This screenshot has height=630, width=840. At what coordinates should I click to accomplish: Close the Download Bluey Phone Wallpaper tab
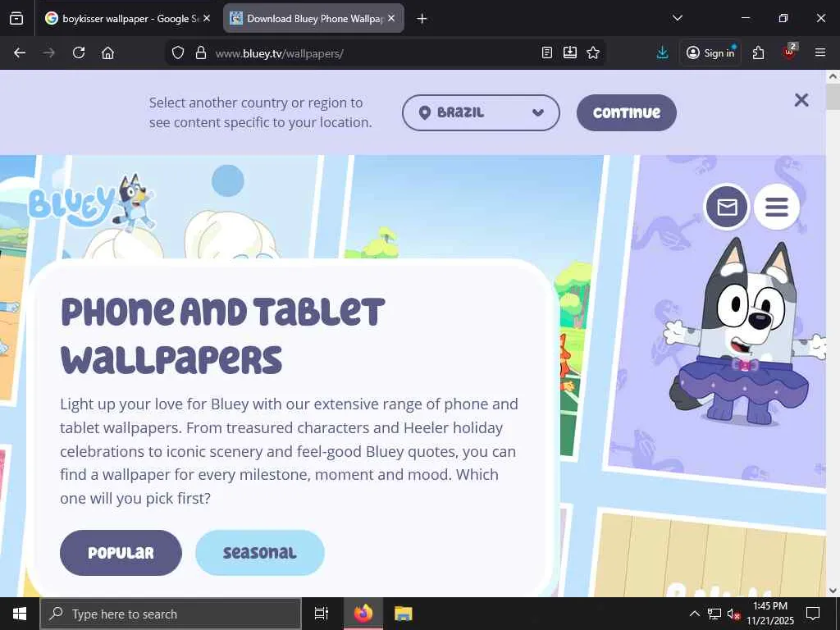[391, 18]
